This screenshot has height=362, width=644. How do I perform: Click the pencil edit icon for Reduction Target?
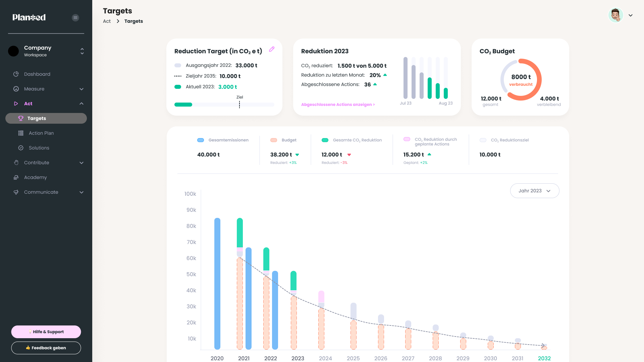click(272, 49)
